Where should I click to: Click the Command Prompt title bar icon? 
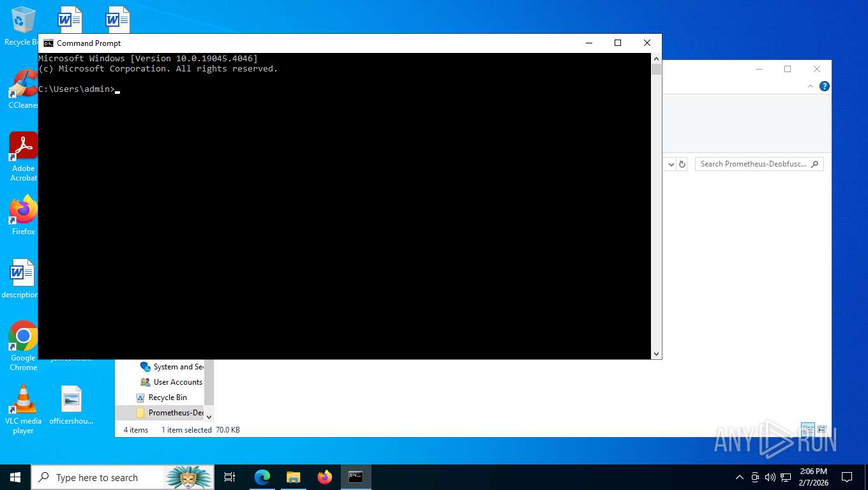click(49, 43)
